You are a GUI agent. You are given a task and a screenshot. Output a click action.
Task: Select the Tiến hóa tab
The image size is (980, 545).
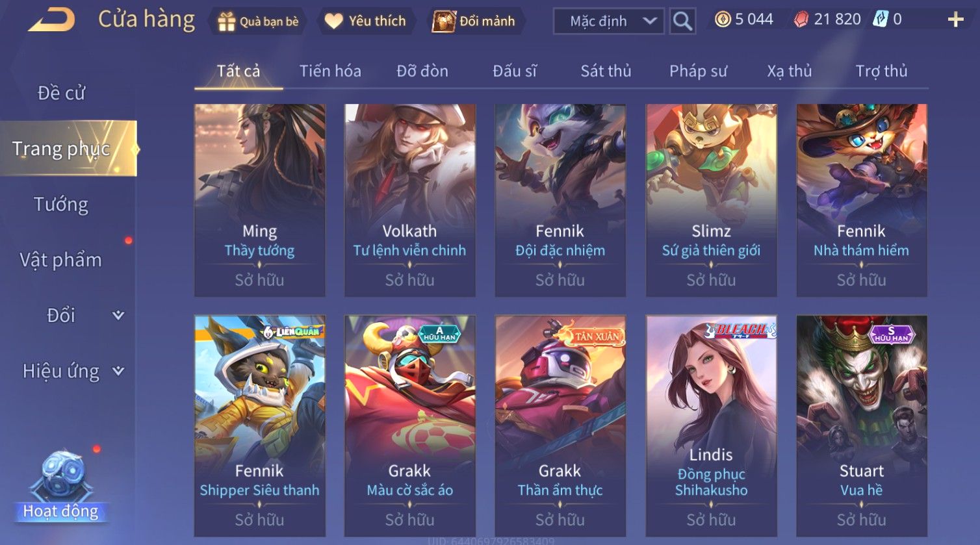(330, 71)
